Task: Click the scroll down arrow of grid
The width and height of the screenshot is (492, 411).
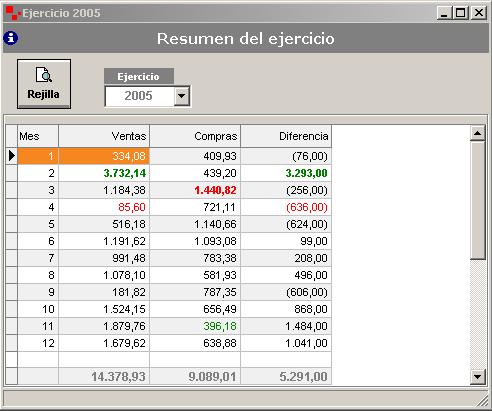Action: (477, 377)
